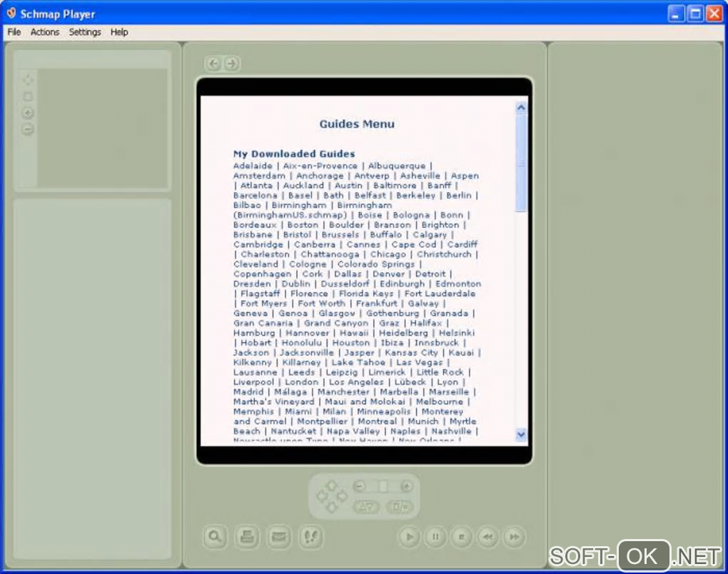Open the Grand Canyon guide link

336,323
